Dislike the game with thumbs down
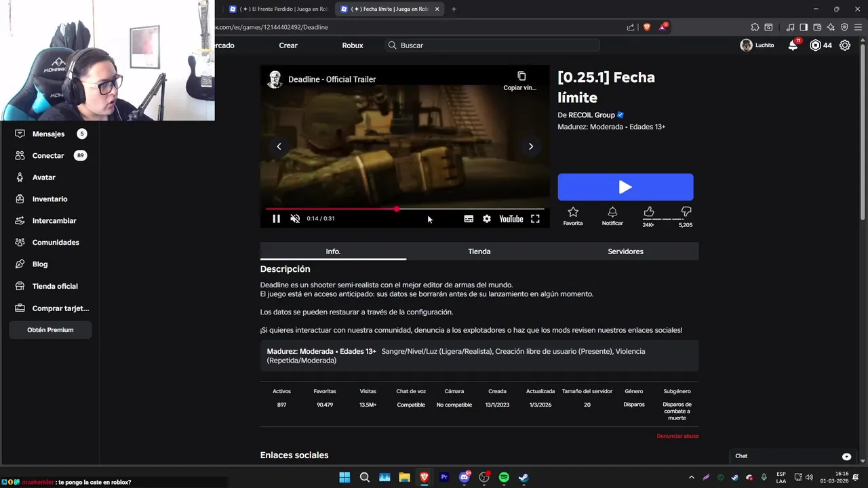868x488 pixels. click(686, 212)
